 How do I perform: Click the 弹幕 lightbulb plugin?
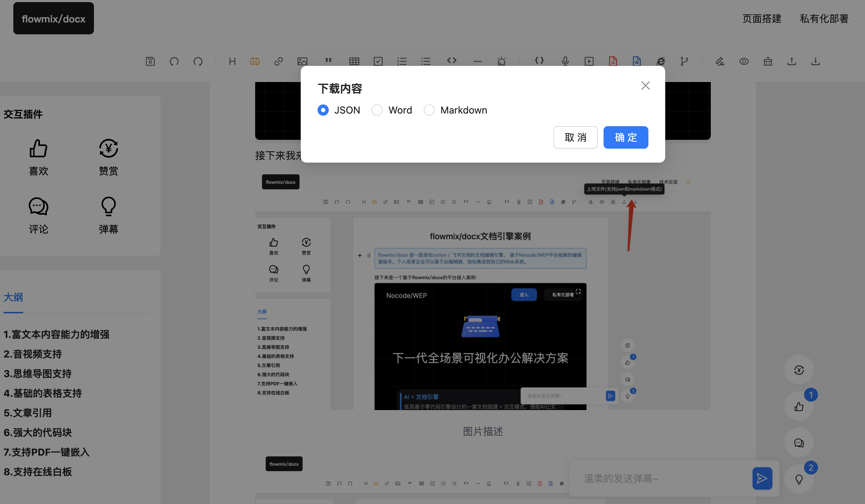(109, 216)
